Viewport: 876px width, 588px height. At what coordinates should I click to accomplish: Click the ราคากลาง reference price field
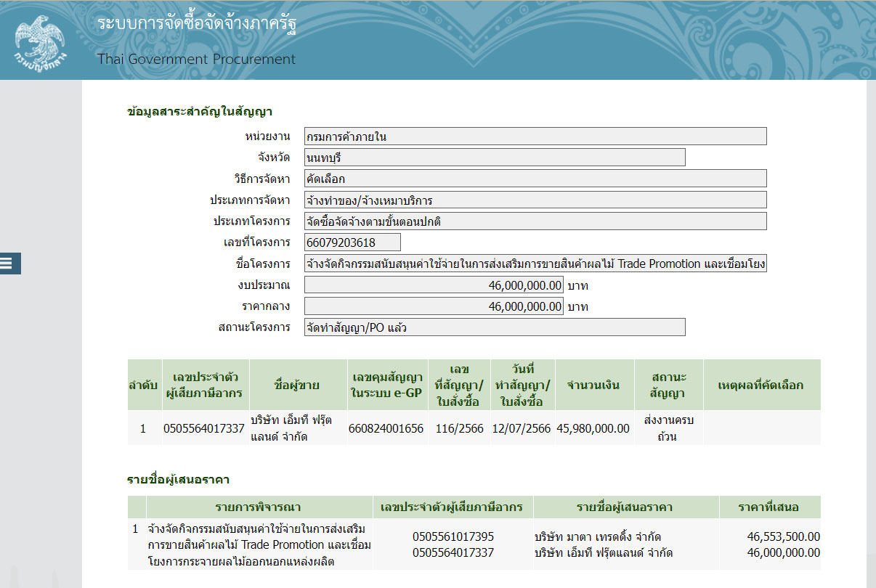pyautogui.click(x=434, y=306)
